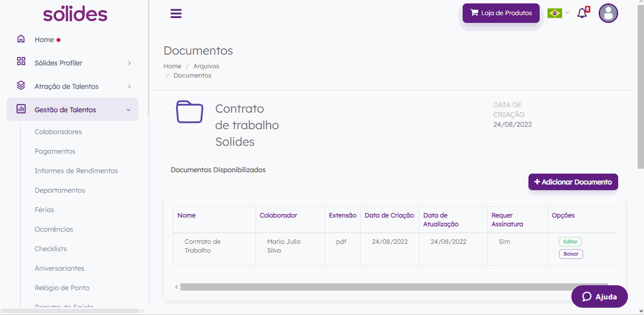644x315 pixels.
Task: Click the Home sidebar label
Action: coord(44,39)
